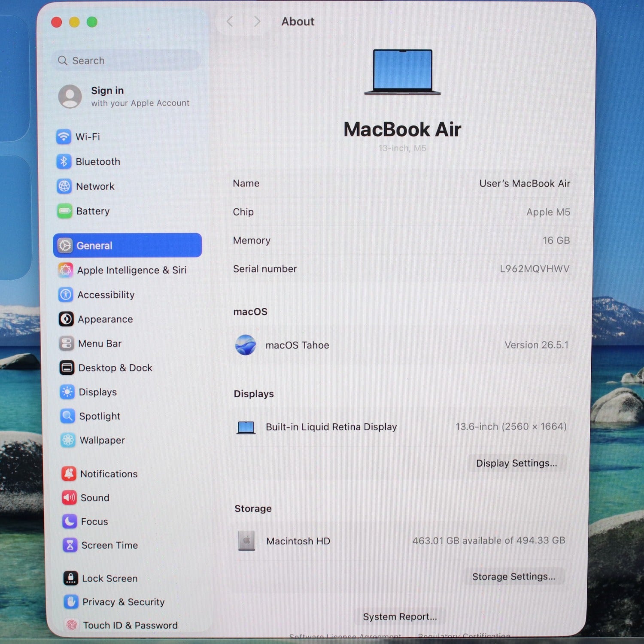
Task: Click the laptop icon beside Built-in Liquid Retina Display
Action: 246,427
